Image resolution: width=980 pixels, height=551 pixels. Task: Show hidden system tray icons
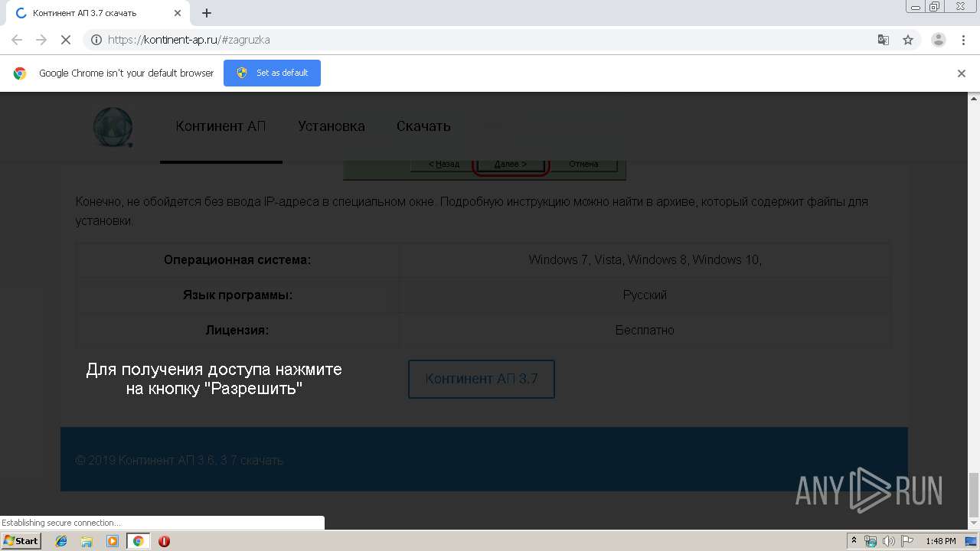tap(854, 541)
